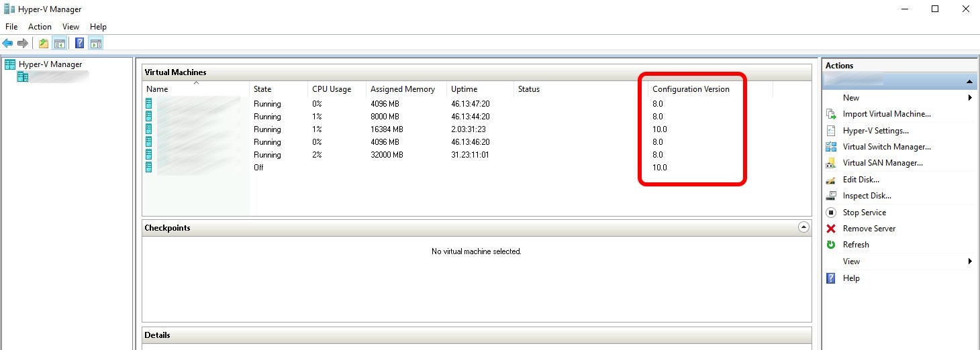Click Stop Service in the Actions pane
This screenshot has width=980, height=350.
(864, 213)
